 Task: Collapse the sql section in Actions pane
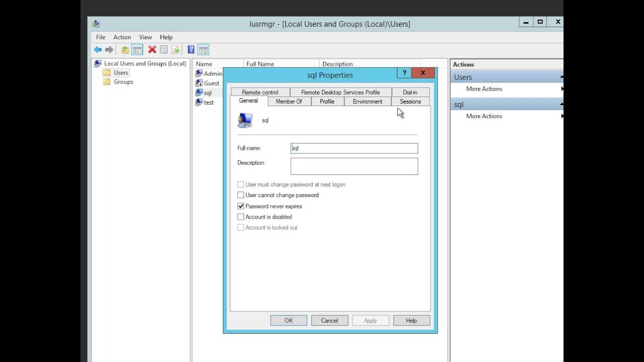(x=561, y=104)
